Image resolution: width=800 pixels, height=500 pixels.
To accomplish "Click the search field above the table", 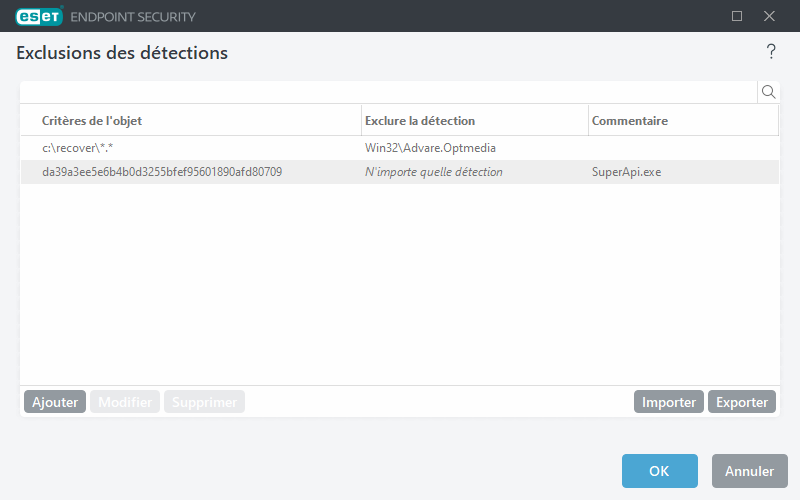I will (x=388, y=92).
